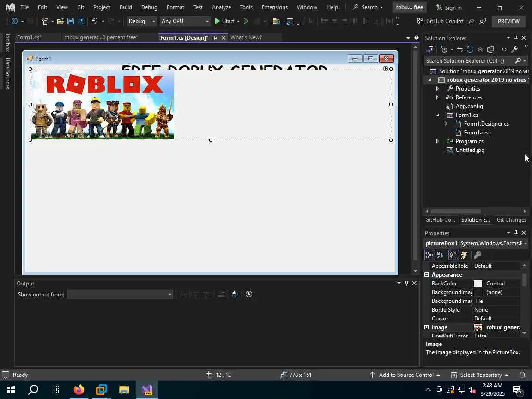Click the Search Solution Explorer input field

click(x=469, y=61)
